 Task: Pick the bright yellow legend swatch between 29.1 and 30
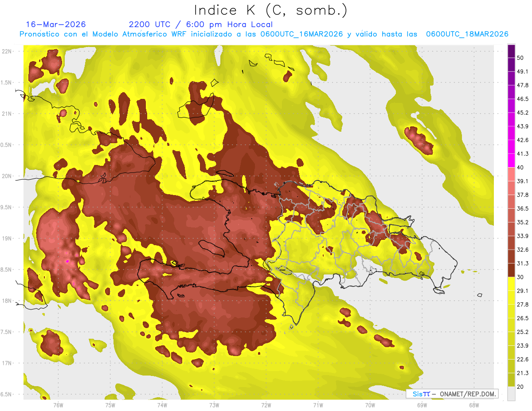tap(511, 284)
